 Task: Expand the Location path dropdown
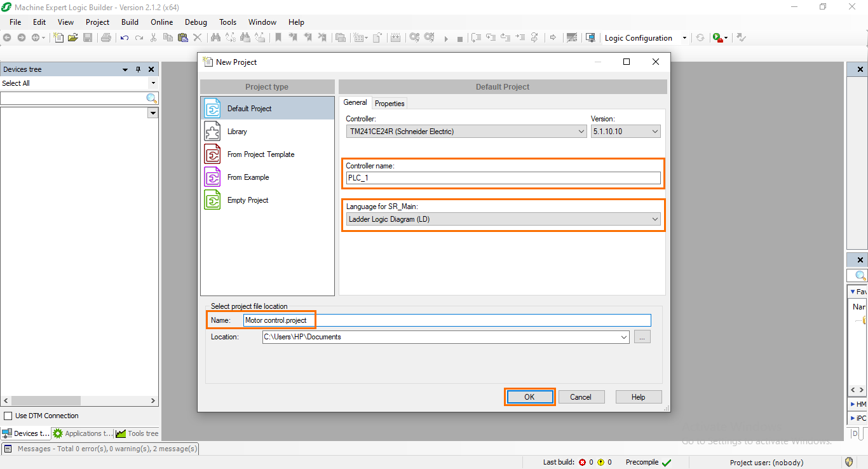click(x=624, y=337)
